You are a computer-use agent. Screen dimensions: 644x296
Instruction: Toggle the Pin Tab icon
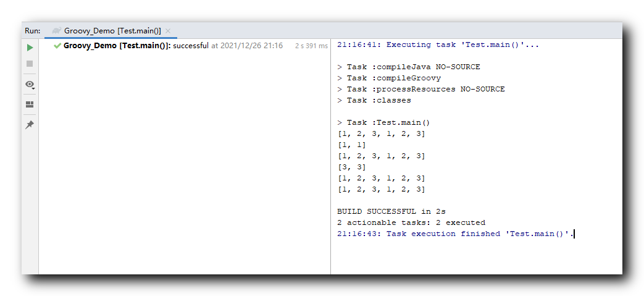(30, 125)
